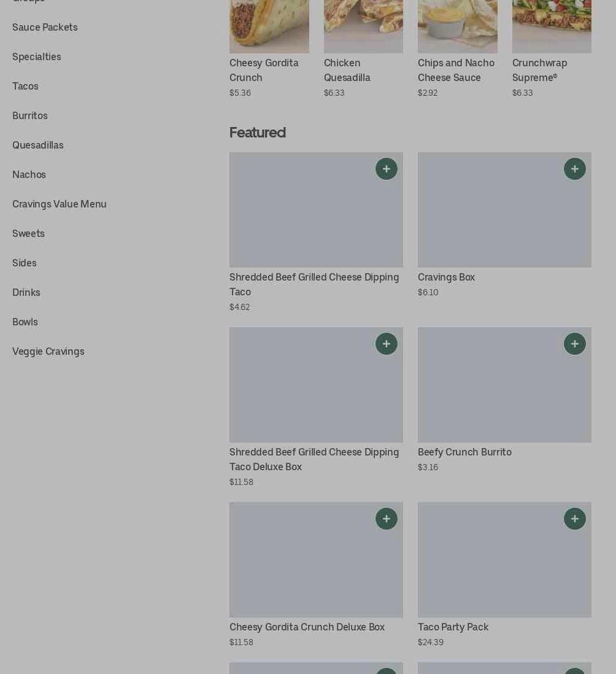Open the Cheesy Gordita Crunch item
Image resolution: width=616 pixels, height=674 pixels.
(264, 70)
